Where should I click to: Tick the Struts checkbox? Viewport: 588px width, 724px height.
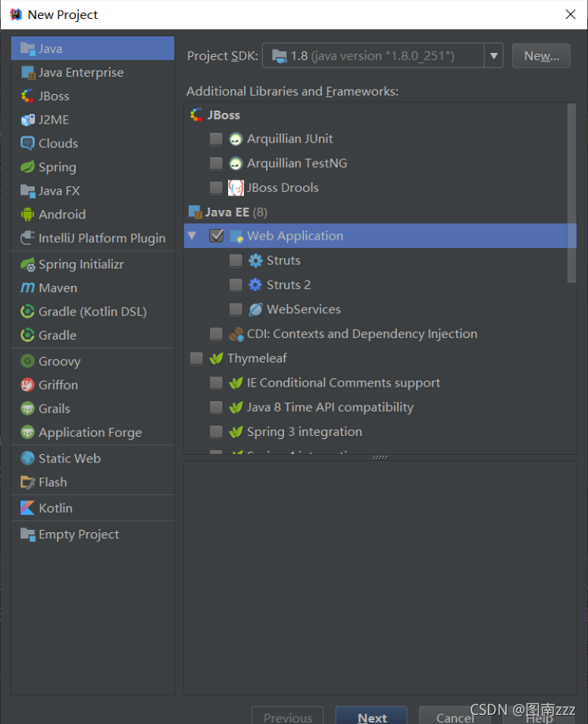point(236,261)
